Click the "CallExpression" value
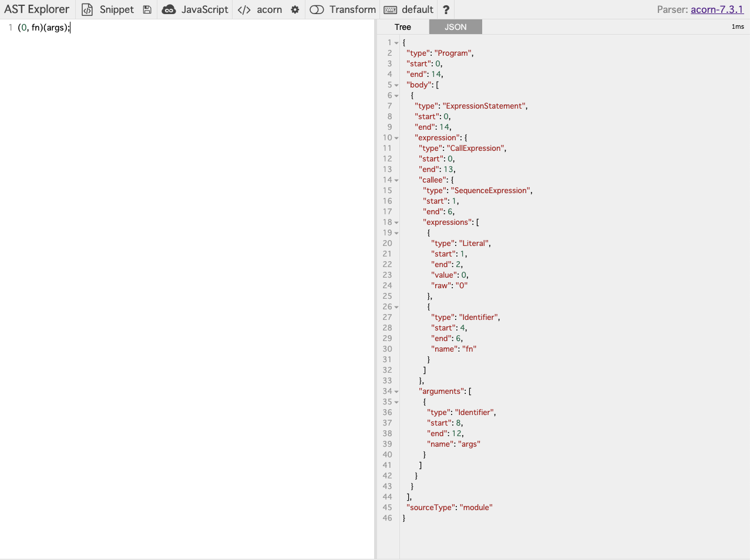This screenshot has width=750, height=560. click(476, 148)
